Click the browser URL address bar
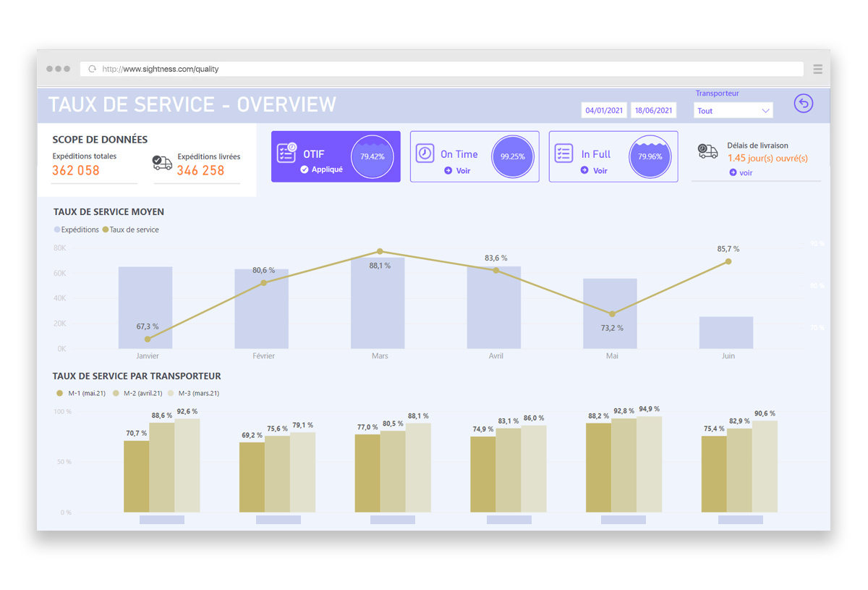This screenshot has height=590, width=868. tap(448, 69)
